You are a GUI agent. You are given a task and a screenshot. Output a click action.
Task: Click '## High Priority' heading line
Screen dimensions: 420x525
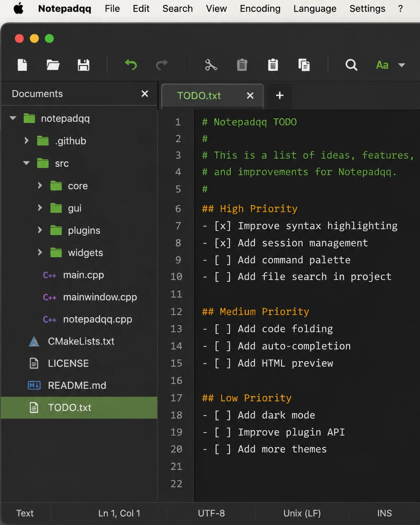[250, 209]
